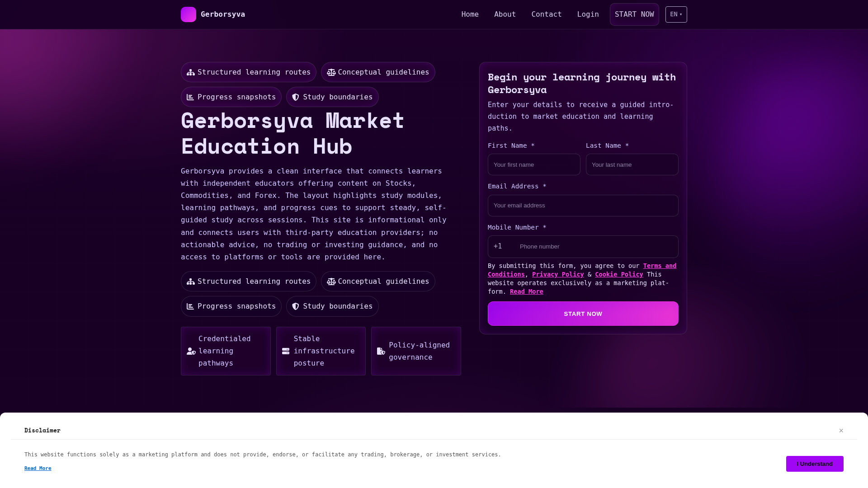Focus the First Name input field
The image size is (868, 488).
click(534, 164)
